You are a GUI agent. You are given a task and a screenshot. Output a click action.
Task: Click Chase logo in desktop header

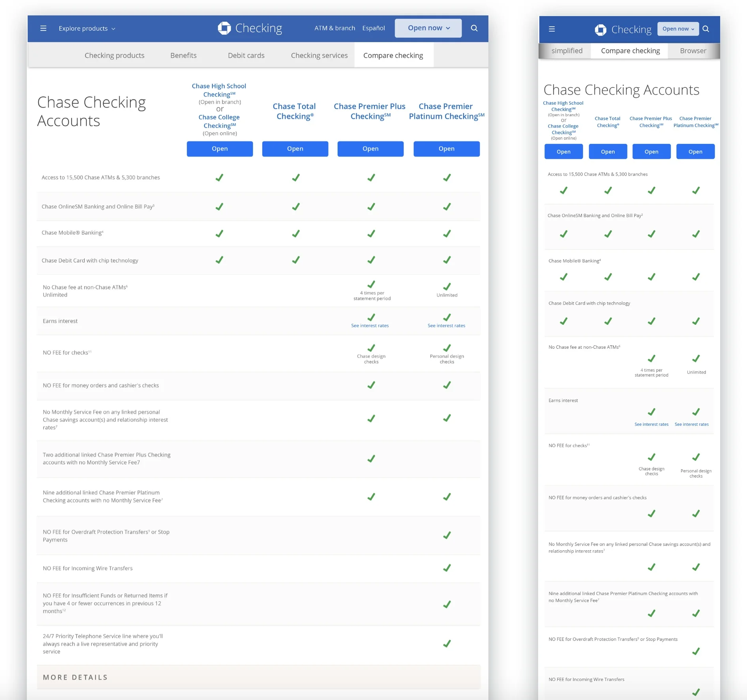pyautogui.click(x=224, y=28)
